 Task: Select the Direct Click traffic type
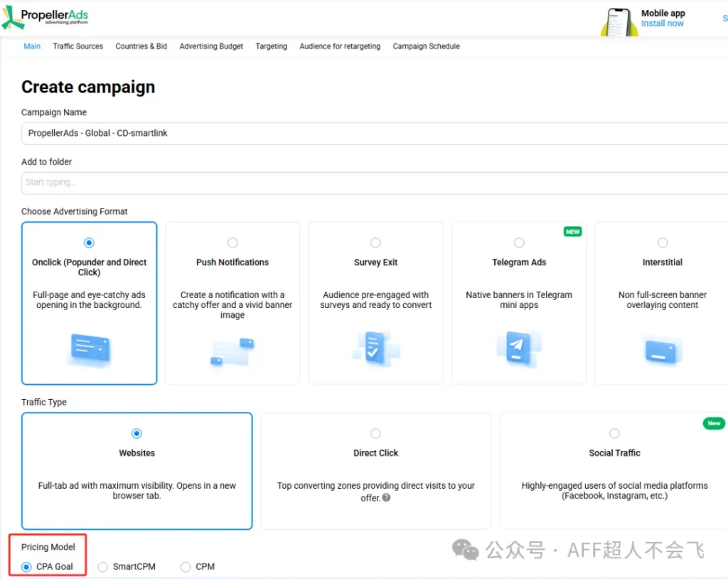click(x=375, y=434)
